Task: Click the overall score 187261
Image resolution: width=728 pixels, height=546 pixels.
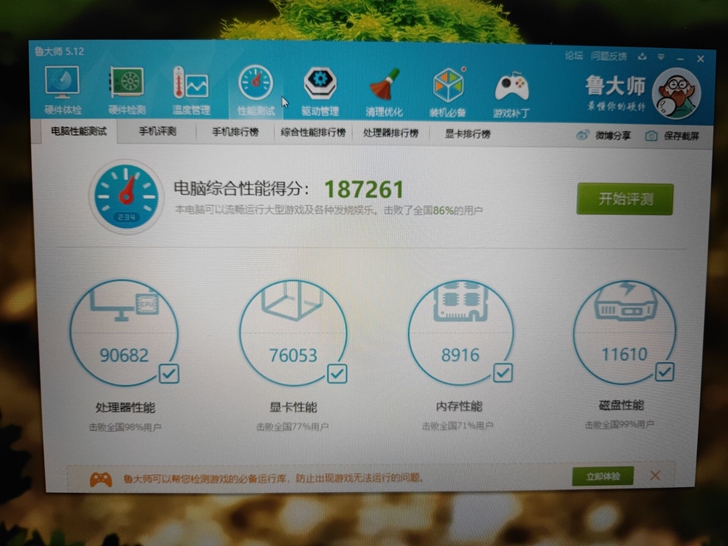Action: click(x=364, y=189)
